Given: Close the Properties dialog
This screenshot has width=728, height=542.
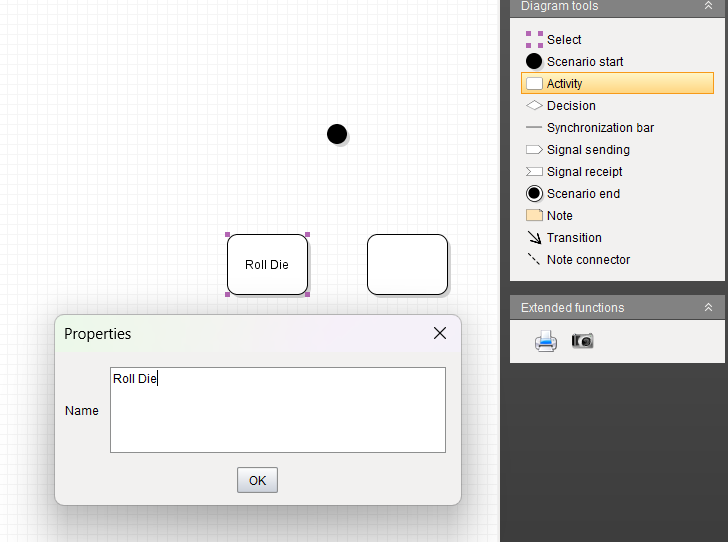Looking at the screenshot, I should coord(440,333).
